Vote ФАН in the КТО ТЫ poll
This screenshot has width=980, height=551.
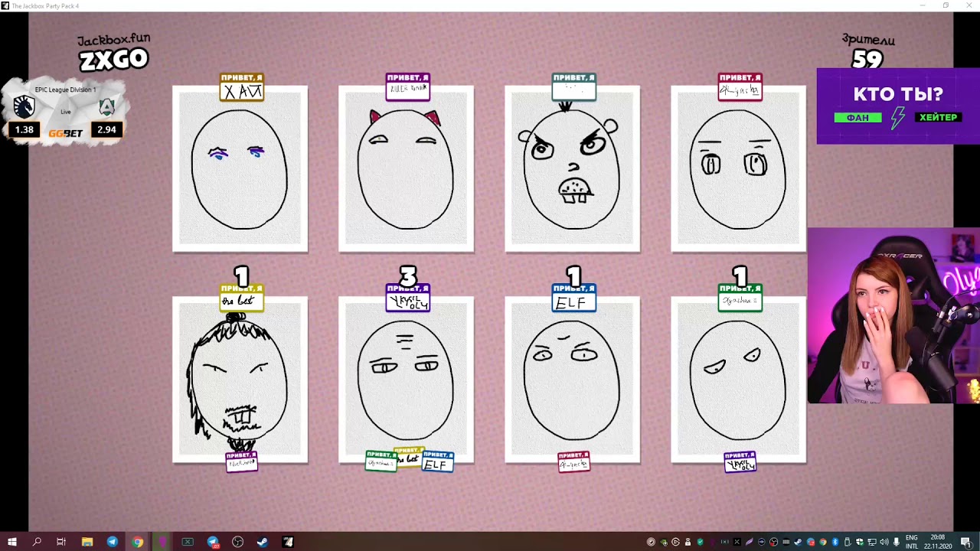857,117
